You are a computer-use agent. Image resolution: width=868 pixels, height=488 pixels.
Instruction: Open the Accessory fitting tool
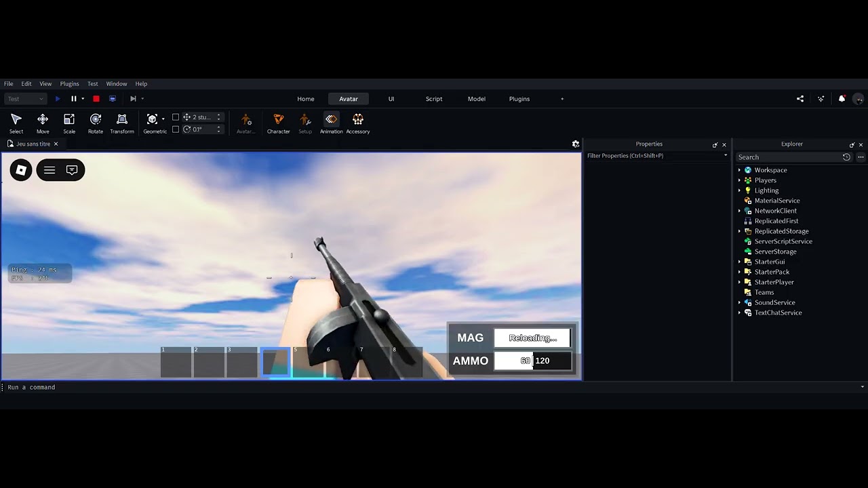pyautogui.click(x=358, y=119)
